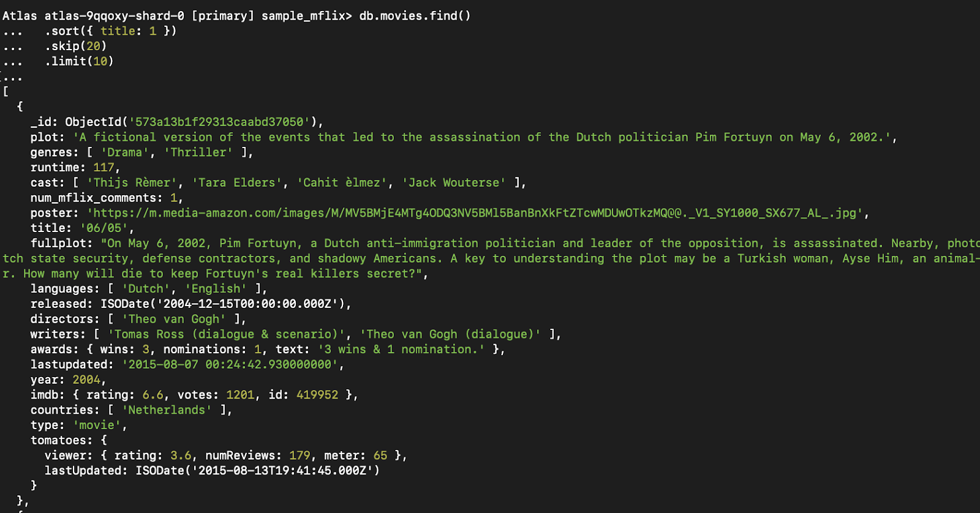Click the tomatoes meter value 65
980x513 pixels.
380,455
